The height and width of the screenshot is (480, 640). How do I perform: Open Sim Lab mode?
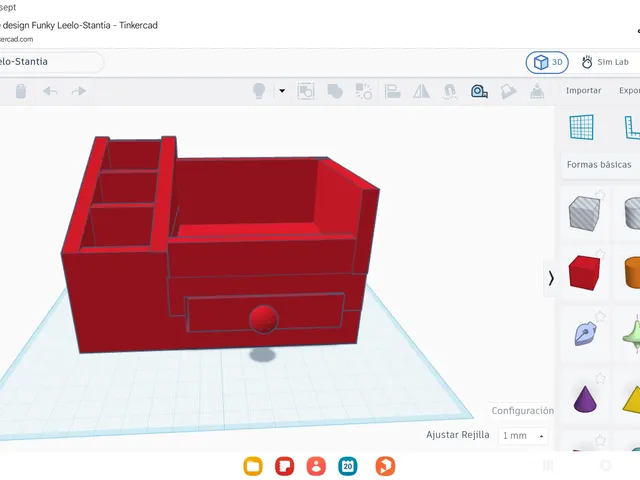pyautogui.click(x=605, y=62)
